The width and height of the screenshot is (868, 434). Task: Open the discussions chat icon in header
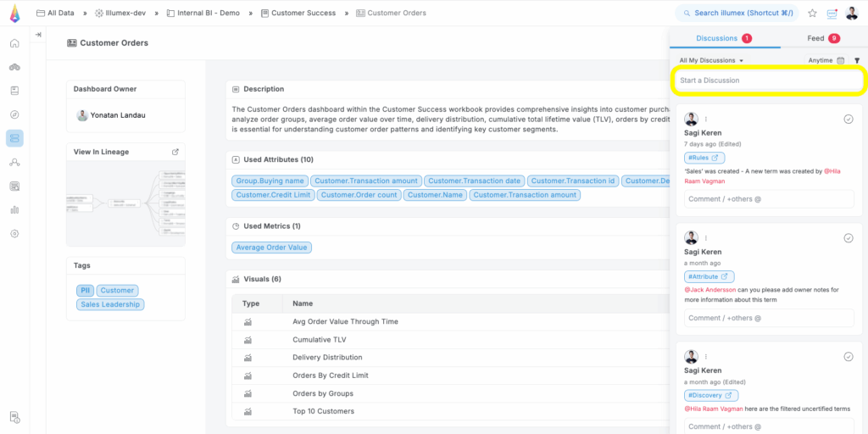[x=832, y=14]
